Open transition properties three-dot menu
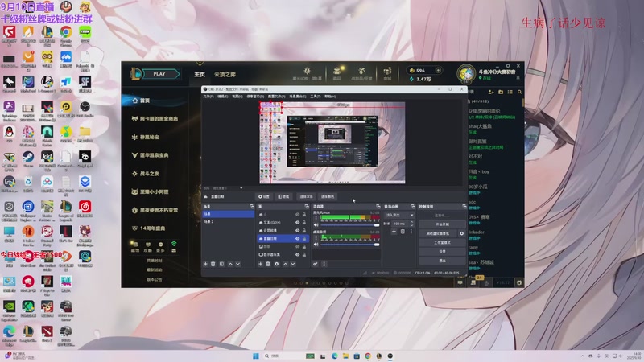The width and height of the screenshot is (644, 362). click(x=411, y=232)
